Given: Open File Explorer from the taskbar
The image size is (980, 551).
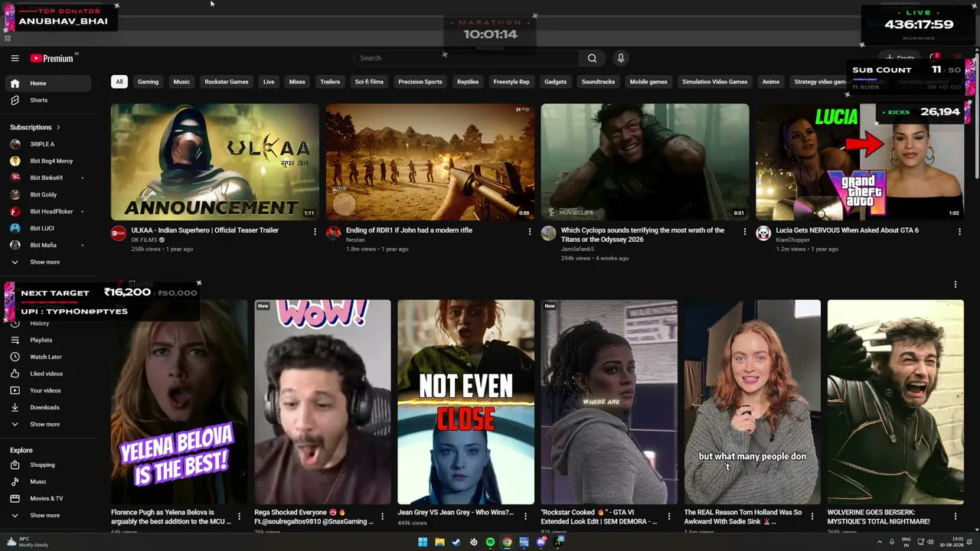Looking at the screenshot, I should [x=439, y=543].
